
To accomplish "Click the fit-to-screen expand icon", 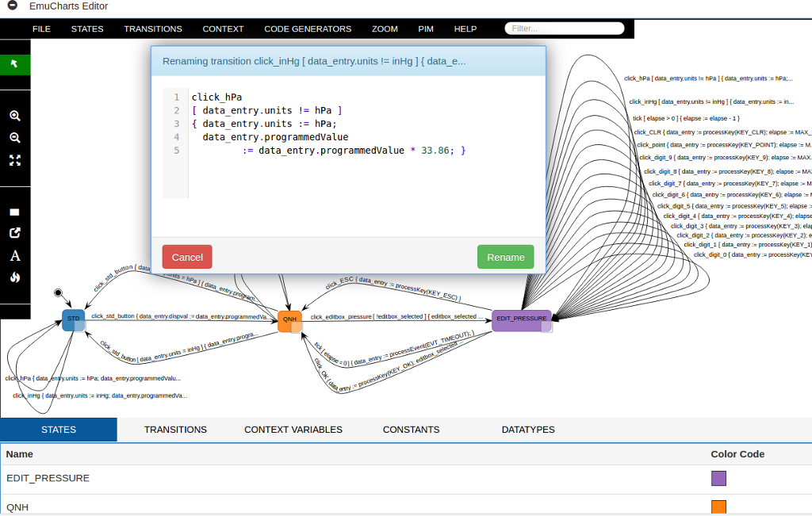I will pos(15,160).
